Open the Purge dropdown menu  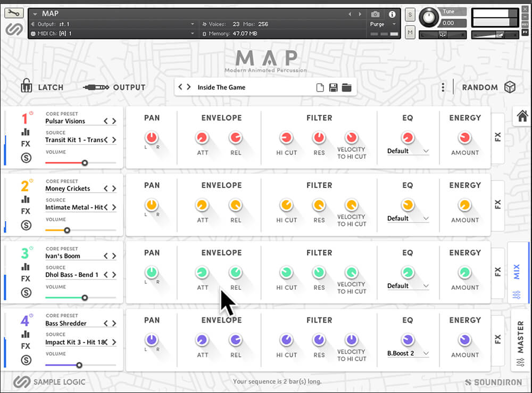[x=383, y=24]
